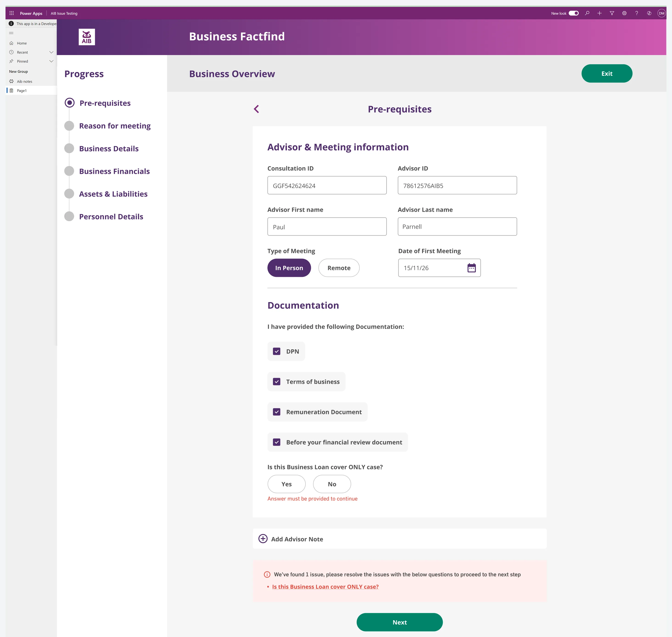The height and width of the screenshot is (637, 672).
Task: Choose No for Business Loan cover
Action: pyautogui.click(x=332, y=484)
